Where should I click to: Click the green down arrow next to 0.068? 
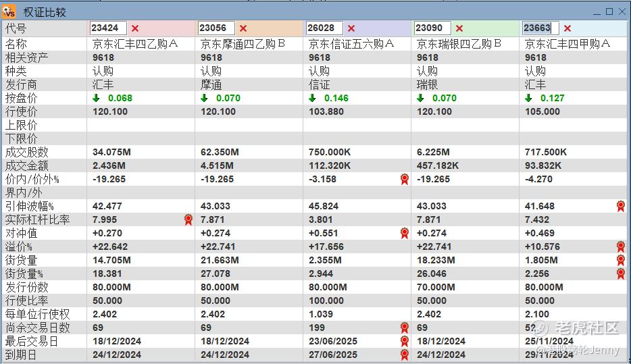click(x=96, y=98)
